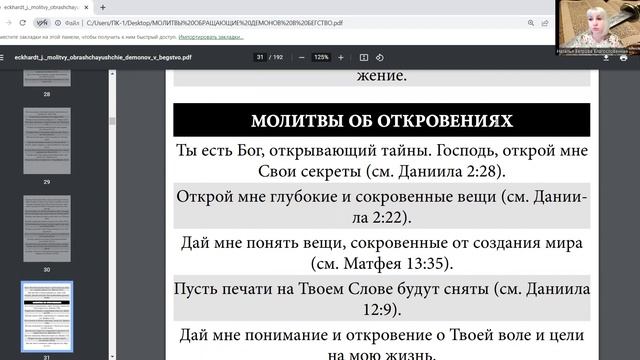Open a new browser tab
The width and height of the screenshot is (640, 360).
coord(103,7)
